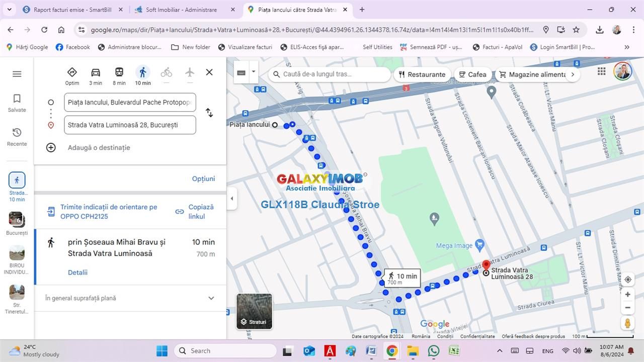Choose public transit travel mode
Viewport: 644px width, 362px height.
119,73
